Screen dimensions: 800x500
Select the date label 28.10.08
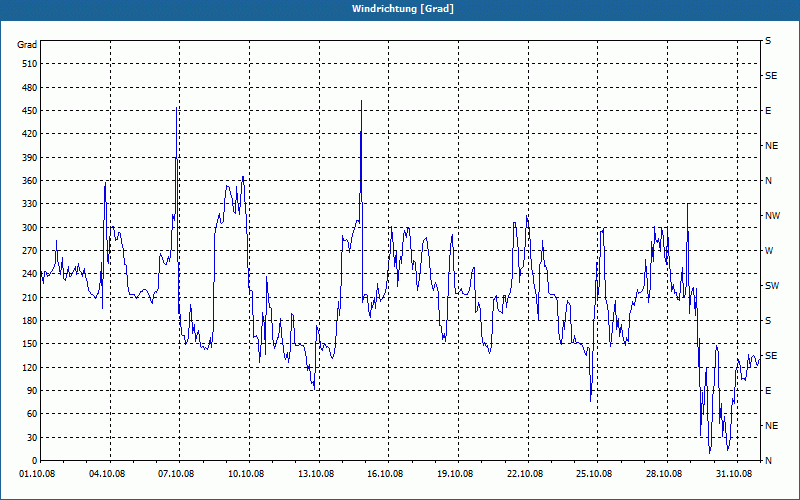point(664,474)
